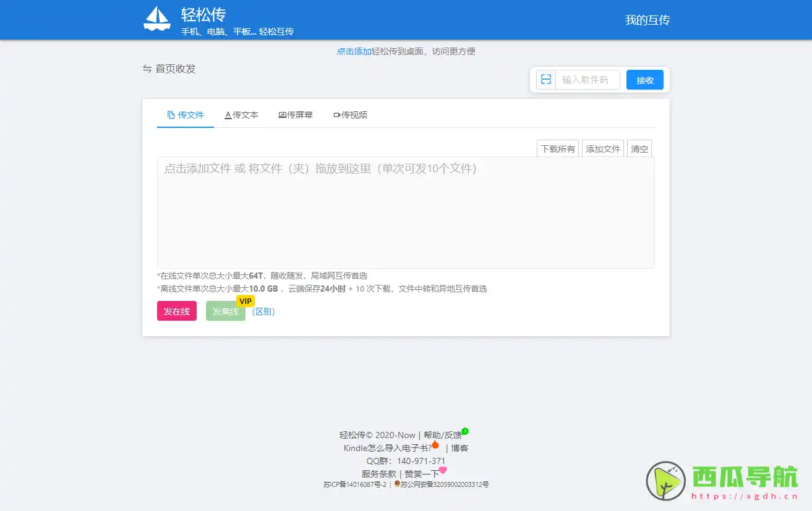
Task: Click the yellow VIP badge above 发离线
Action: click(x=245, y=301)
